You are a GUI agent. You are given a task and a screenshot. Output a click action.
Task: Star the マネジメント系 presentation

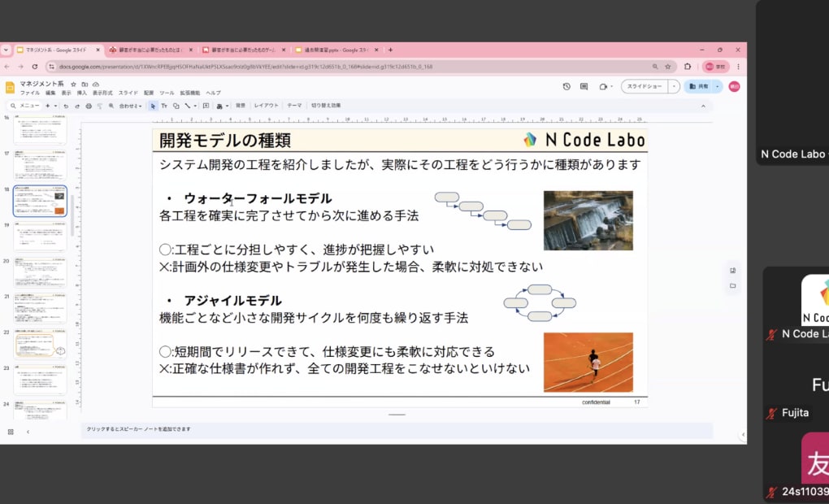[x=74, y=84]
